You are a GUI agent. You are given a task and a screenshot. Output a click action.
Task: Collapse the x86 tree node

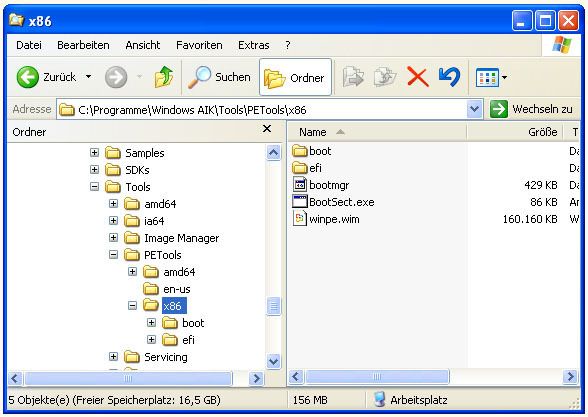coord(132,306)
